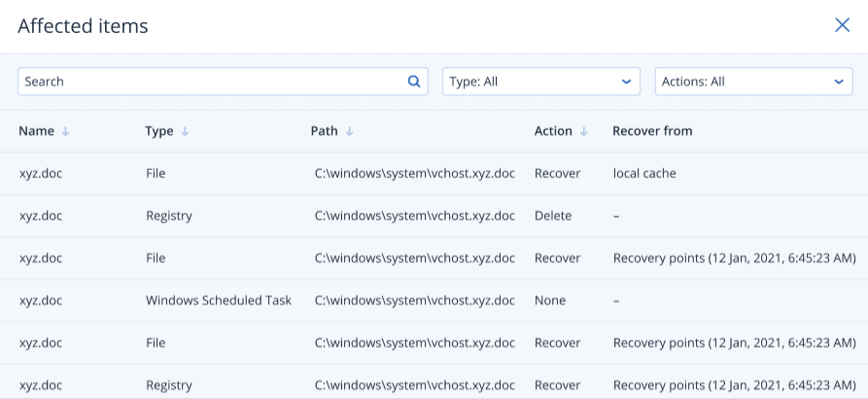Click the magnifier icon in the search box
The width and height of the screenshot is (868, 399).
(413, 82)
